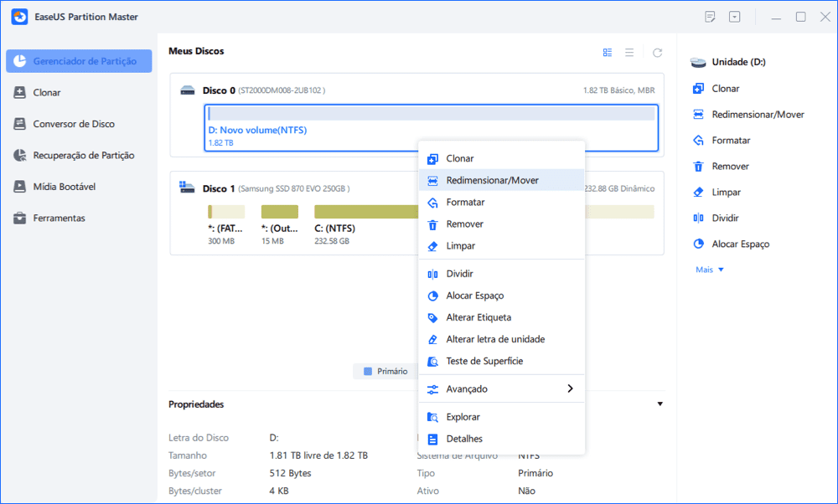
Task: Collapse the Propriedades panel arrow
Action: click(660, 404)
